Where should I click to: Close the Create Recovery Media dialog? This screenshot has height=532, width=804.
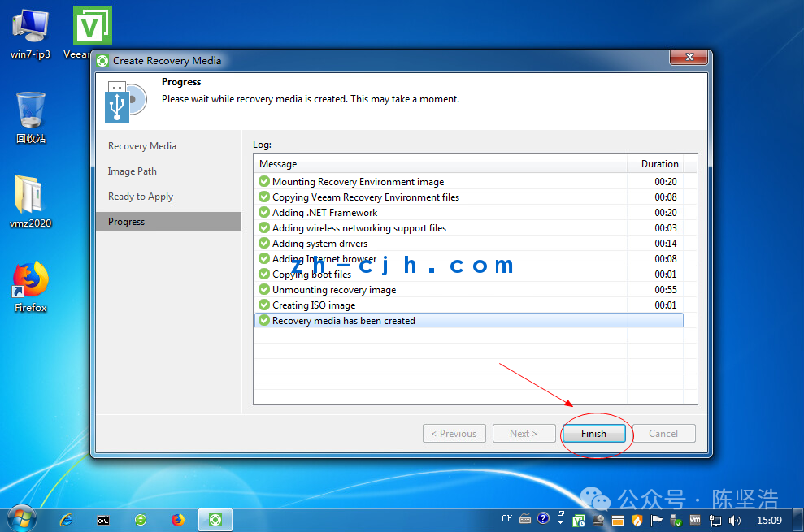pyautogui.click(x=689, y=57)
